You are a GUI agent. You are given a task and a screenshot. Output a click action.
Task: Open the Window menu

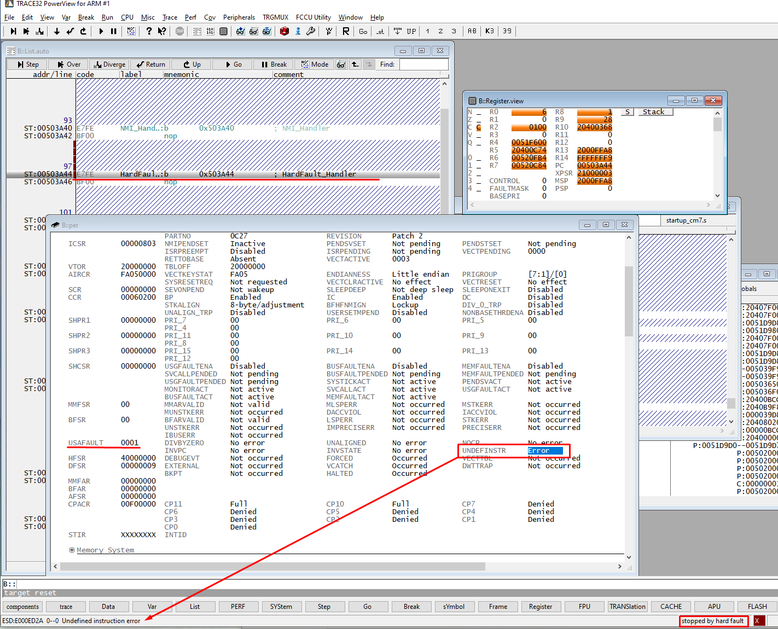tap(350, 17)
